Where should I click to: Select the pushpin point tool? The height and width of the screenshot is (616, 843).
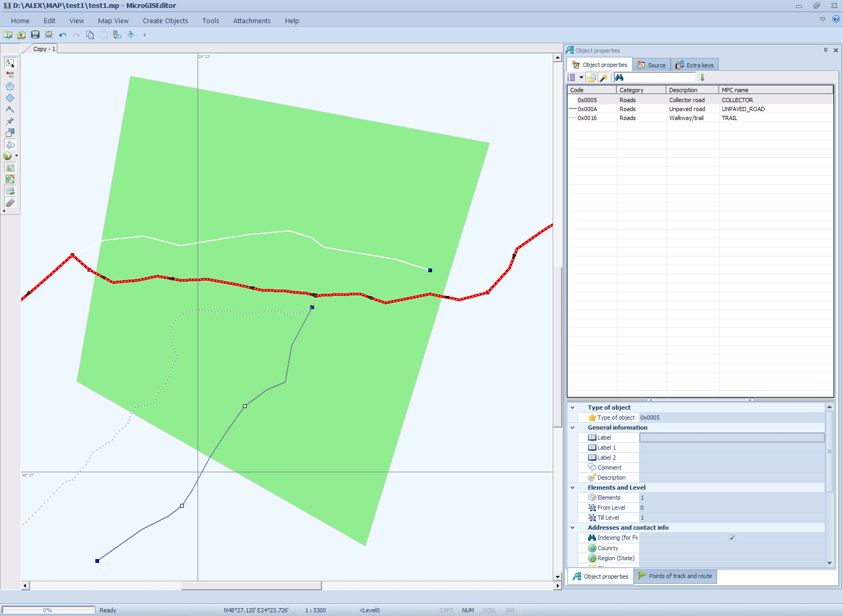[10, 121]
